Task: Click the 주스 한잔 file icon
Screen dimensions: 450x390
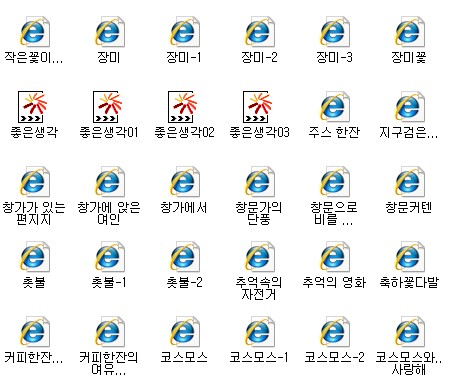Action: 334,107
